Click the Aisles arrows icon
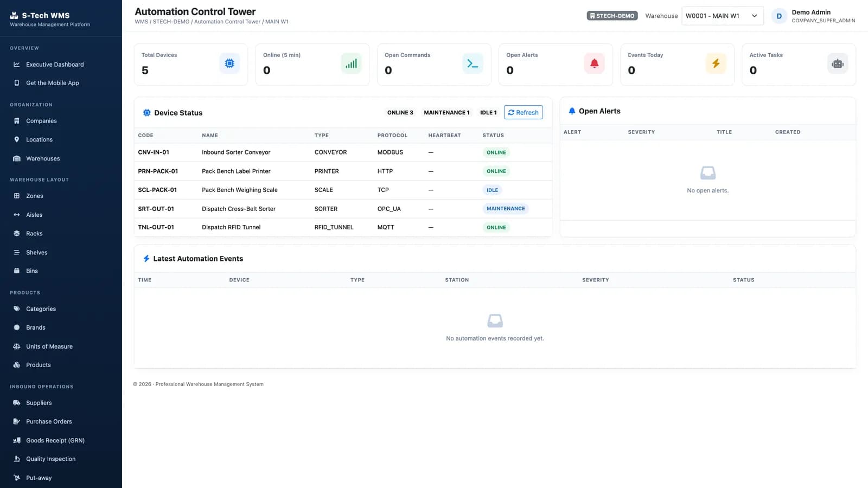Viewport: 868px width, 488px height. (x=17, y=215)
